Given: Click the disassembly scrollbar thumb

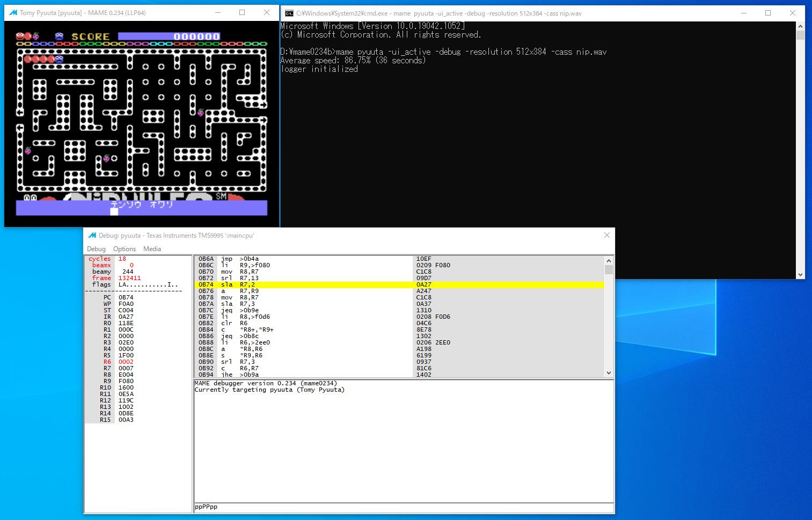Looking at the screenshot, I should coord(609,269).
